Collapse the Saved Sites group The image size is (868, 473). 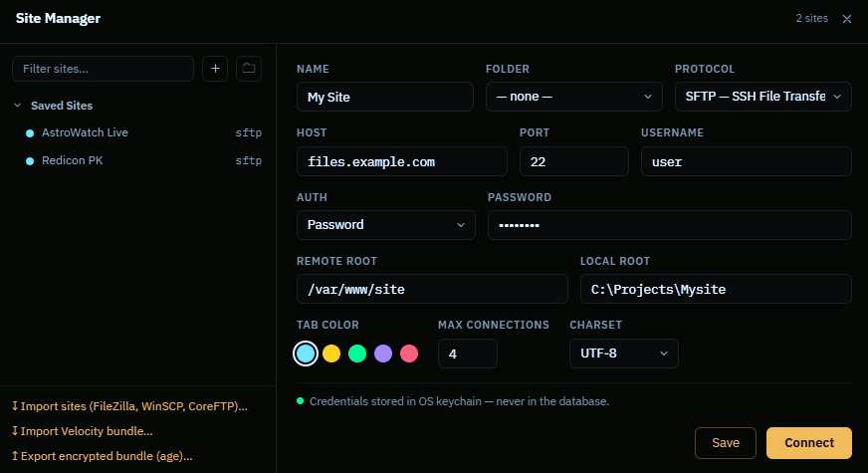[17, 106]
